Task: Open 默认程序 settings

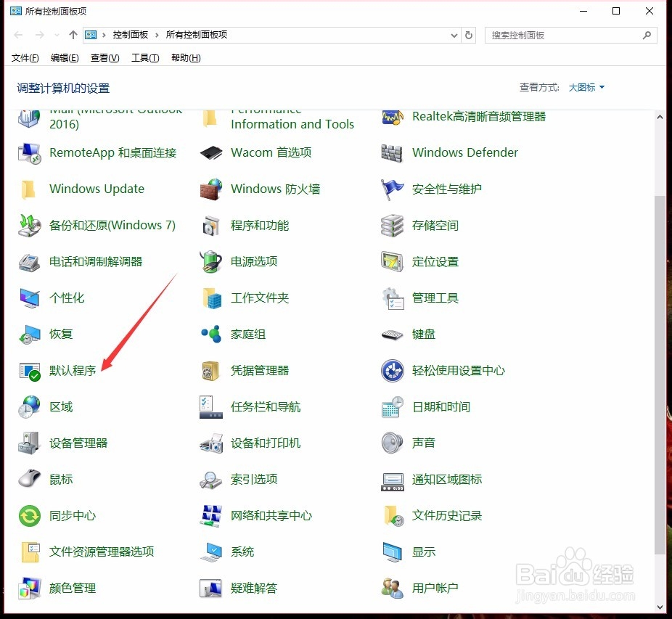Action: click(x=73, y=370)
